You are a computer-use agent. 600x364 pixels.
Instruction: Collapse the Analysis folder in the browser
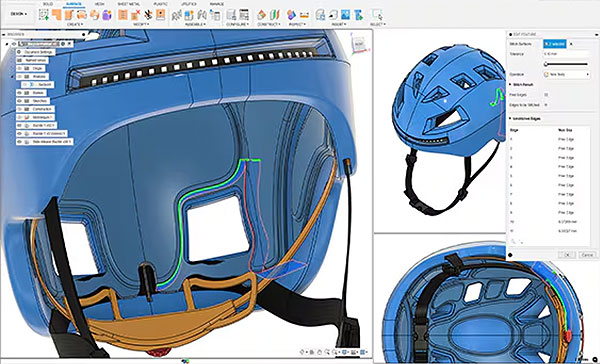click(x=13, y=76)
